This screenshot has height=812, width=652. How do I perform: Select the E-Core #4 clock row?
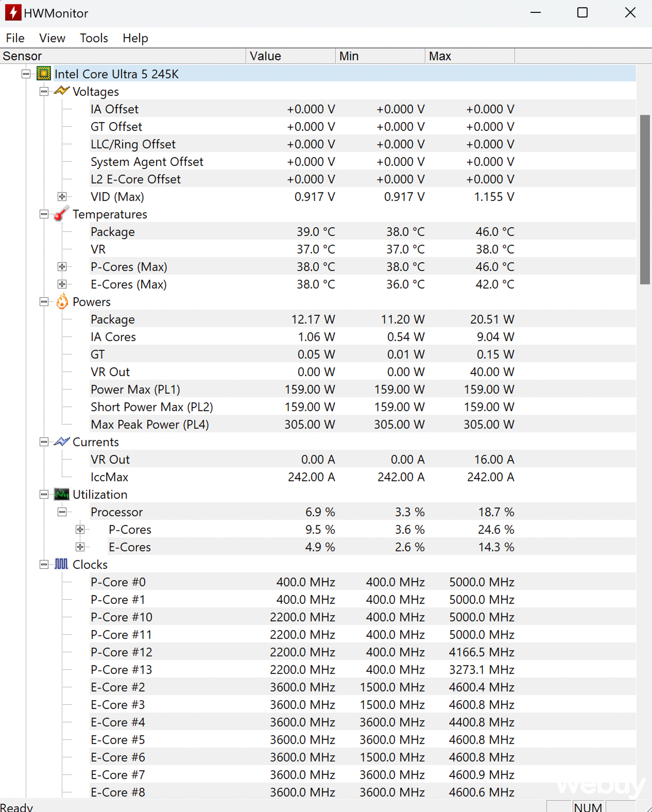(363, 722)
